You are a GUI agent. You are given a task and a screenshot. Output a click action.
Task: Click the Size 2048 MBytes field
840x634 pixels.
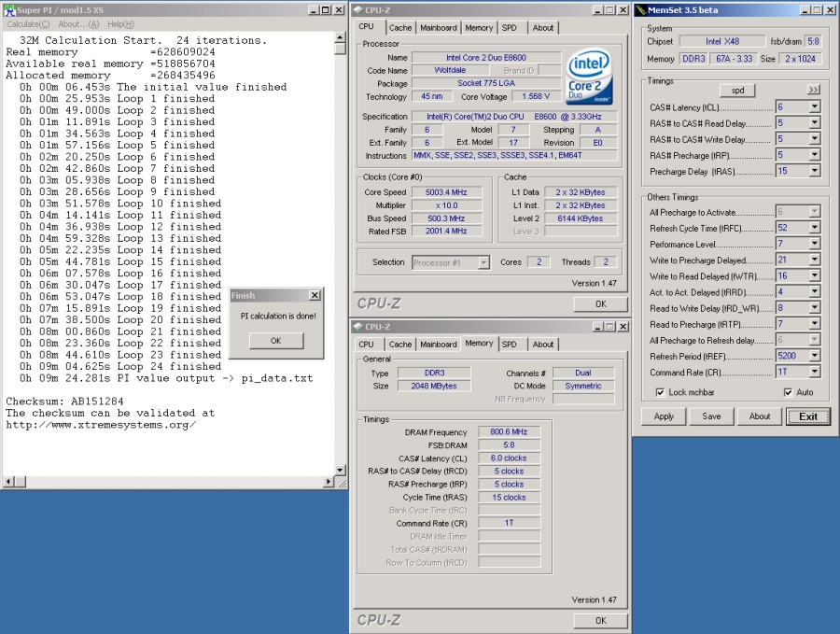pyautogui.click(x=434, y=386)
